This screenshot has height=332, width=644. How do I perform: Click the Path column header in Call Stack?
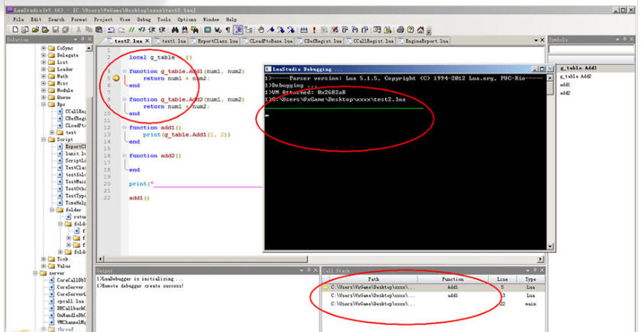pos(374,279)
